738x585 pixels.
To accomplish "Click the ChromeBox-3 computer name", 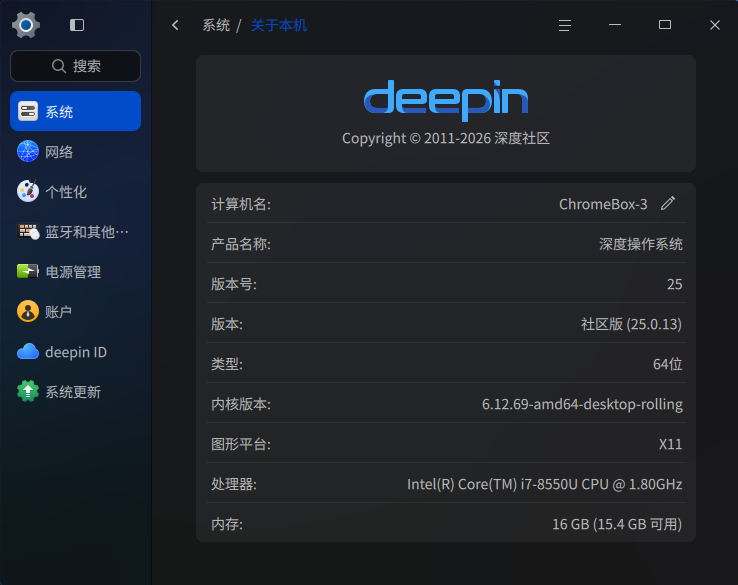I will point(603,204).
